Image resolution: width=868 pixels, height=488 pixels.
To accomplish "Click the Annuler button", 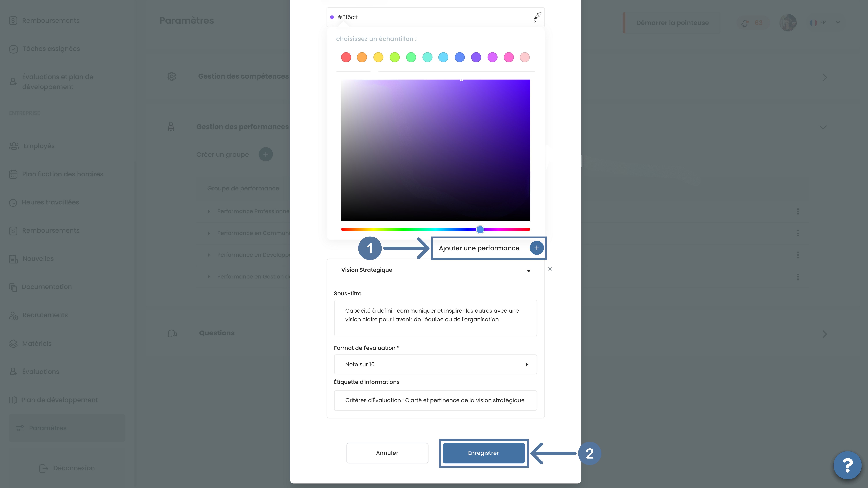I will click(x=387, y=453).
